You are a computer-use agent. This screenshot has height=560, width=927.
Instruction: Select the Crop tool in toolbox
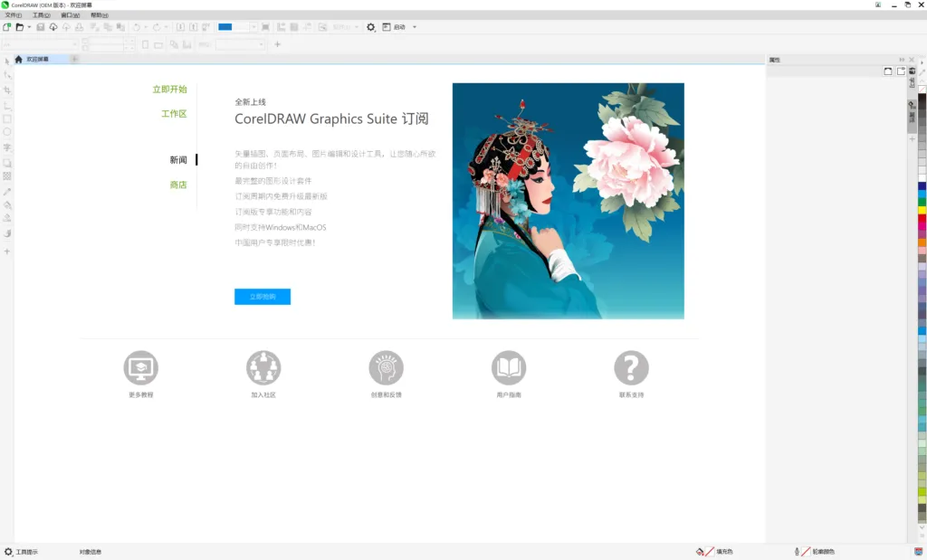point(7,90)
